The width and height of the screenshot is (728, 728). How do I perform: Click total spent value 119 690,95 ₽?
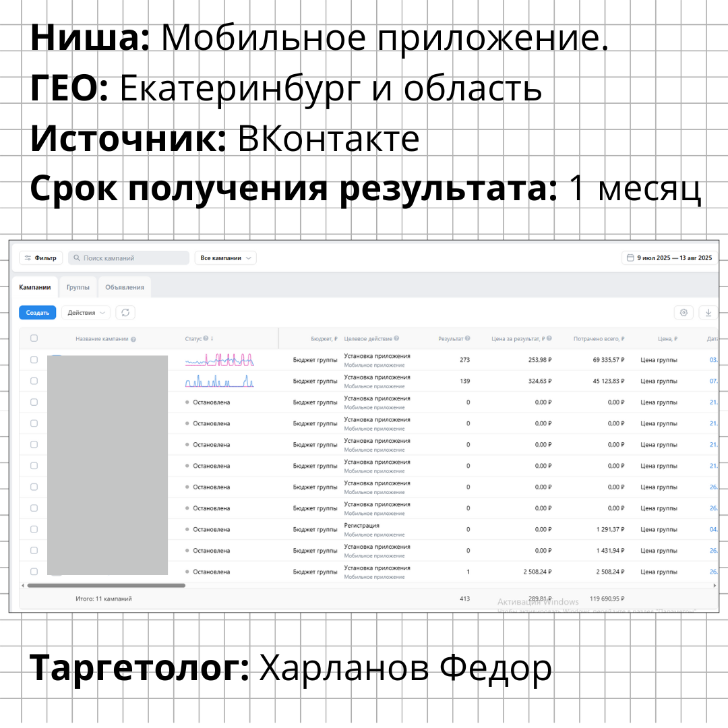pyautogui.click(x=607, y=599)
